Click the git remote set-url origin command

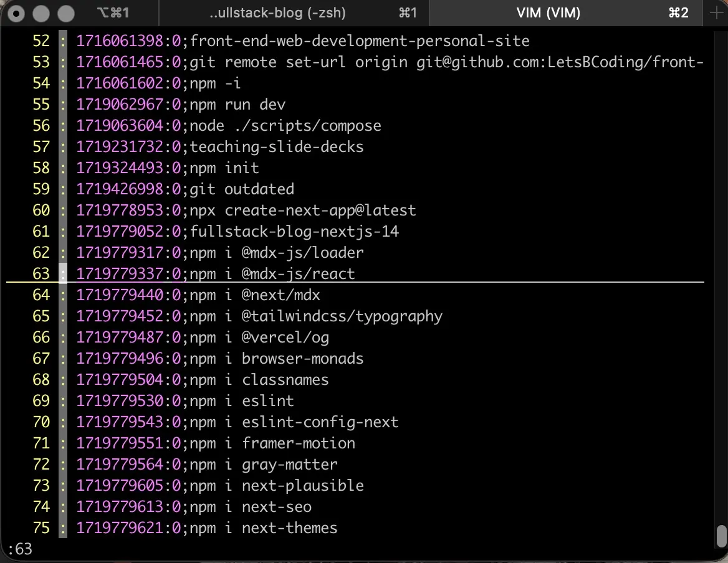pyautogui.click(x=447, y=62)
